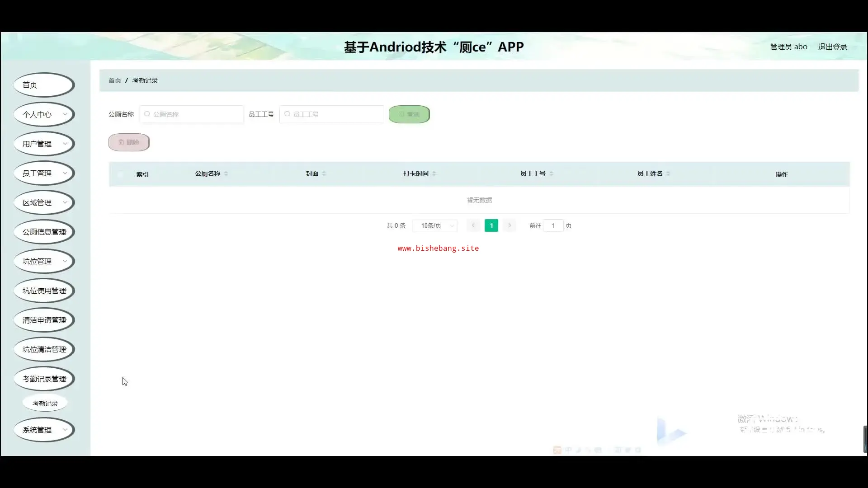Sort table by 打卡时间 arrows
Screen dimensions: 868x488
434,174
